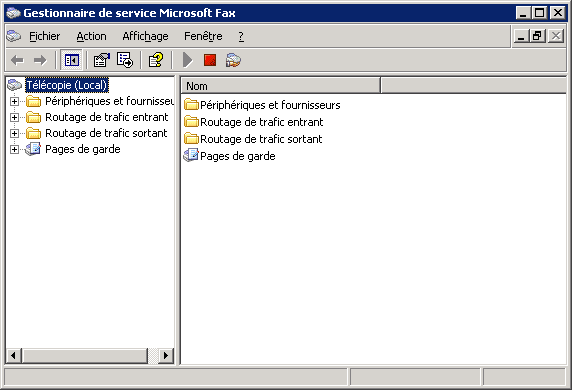Select Pages de garde tree label
This screenshot has height=390, width=572.
[83, 149]
